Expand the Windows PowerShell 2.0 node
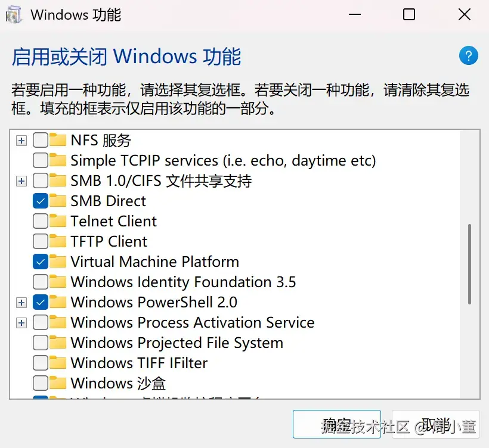This screenshot has width=489, height=448. pos(21,303)
